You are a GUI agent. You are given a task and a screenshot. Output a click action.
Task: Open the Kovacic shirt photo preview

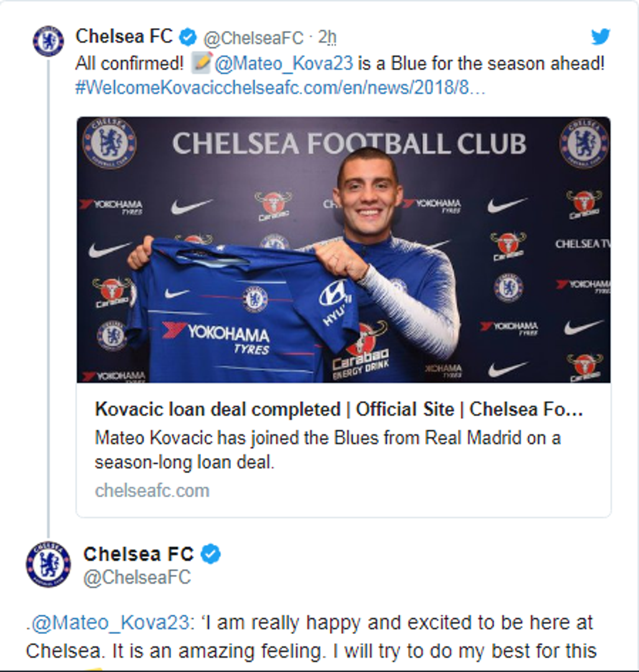coord(343,249)
